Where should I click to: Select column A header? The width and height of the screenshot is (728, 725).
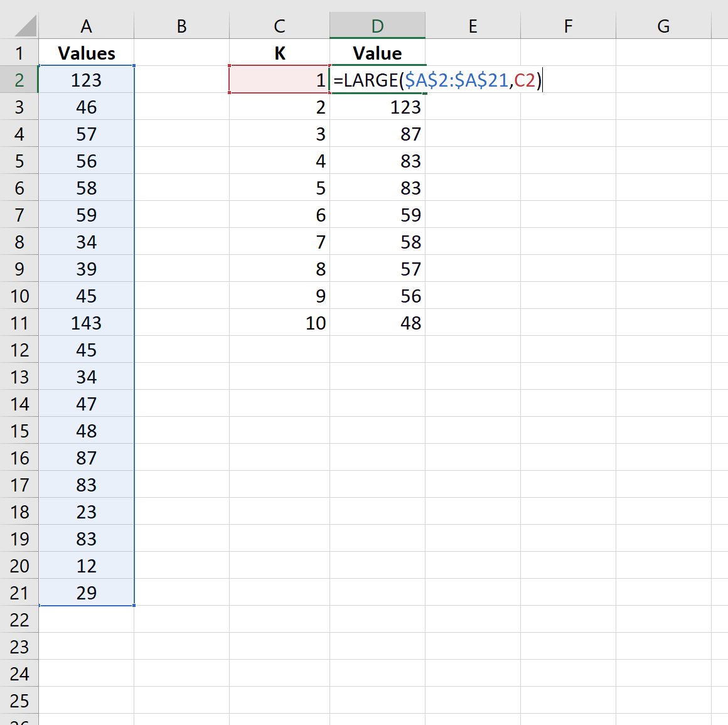87,26
